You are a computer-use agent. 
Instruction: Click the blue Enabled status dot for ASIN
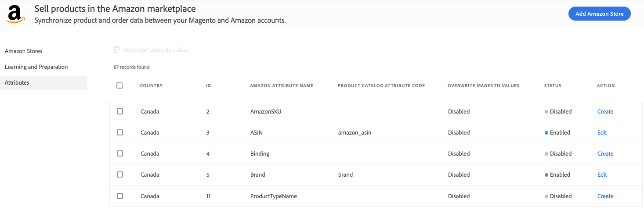point(546,133)
